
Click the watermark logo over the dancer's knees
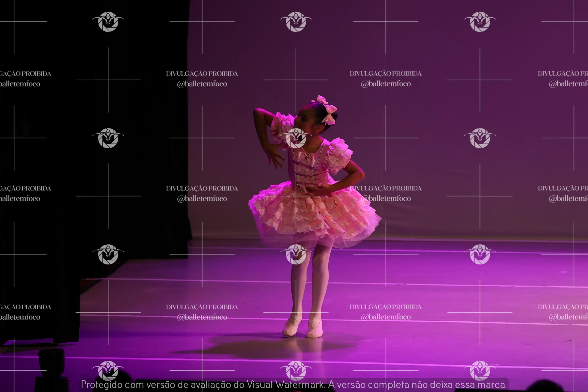296,254
